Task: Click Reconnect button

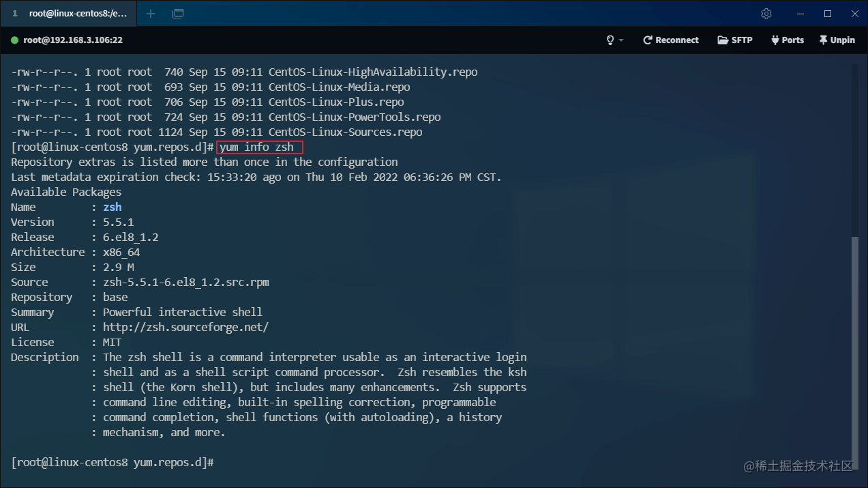Action: (671, 40)
